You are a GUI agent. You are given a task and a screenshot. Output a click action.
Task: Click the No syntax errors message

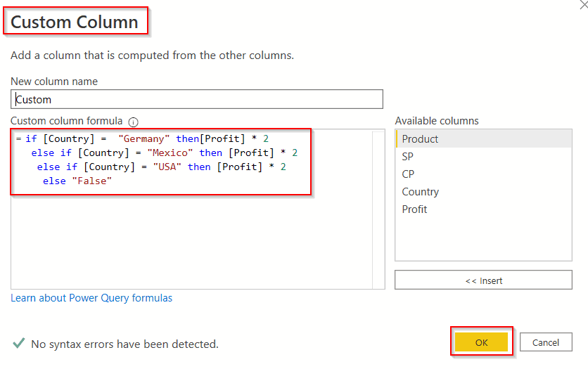[125, 344]
